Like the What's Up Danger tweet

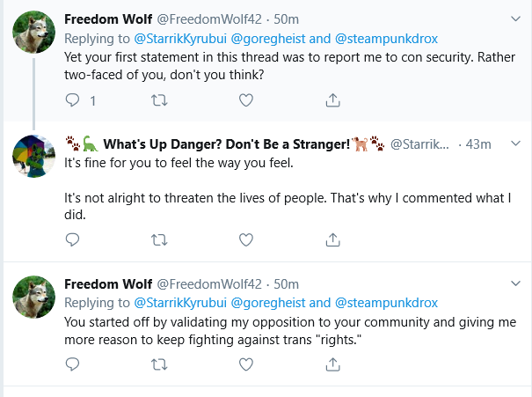[246, 239]
